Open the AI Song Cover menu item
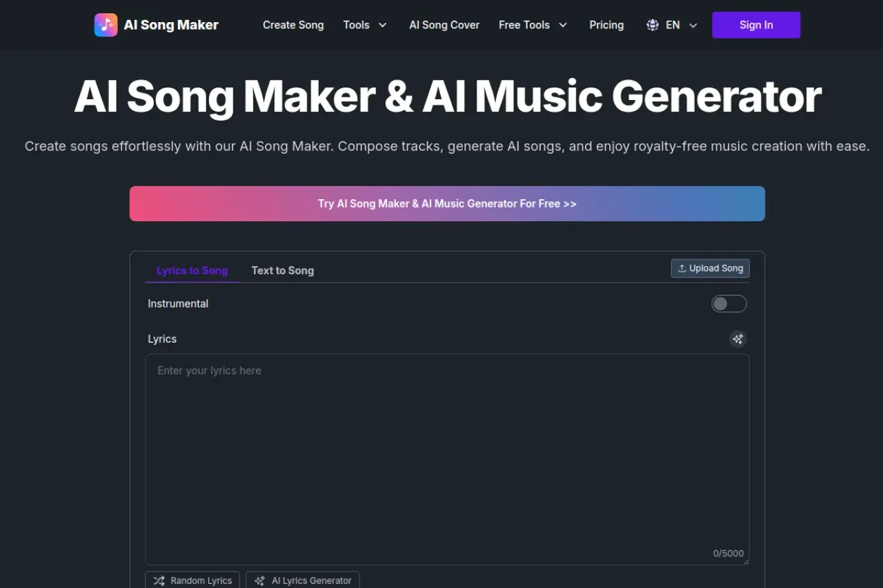Image resolution: width=883 pixels, height=588 pixels. (x=444, y=25)
